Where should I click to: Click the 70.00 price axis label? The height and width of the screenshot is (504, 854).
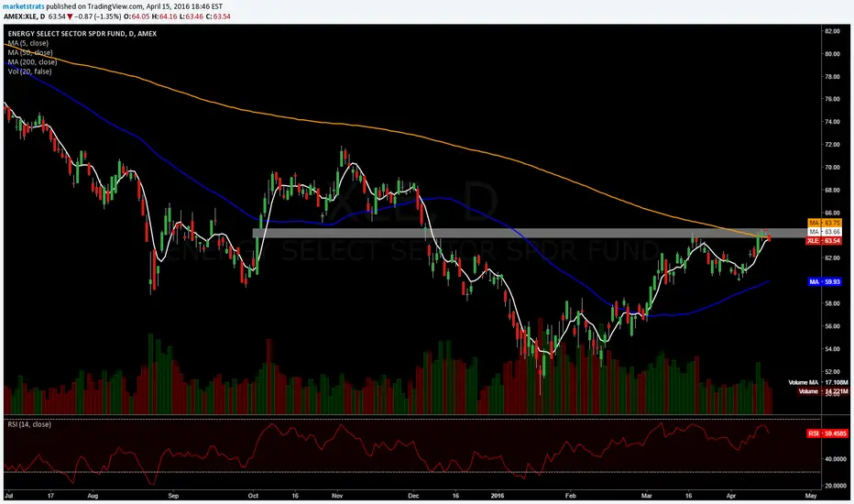click(832, 168)
